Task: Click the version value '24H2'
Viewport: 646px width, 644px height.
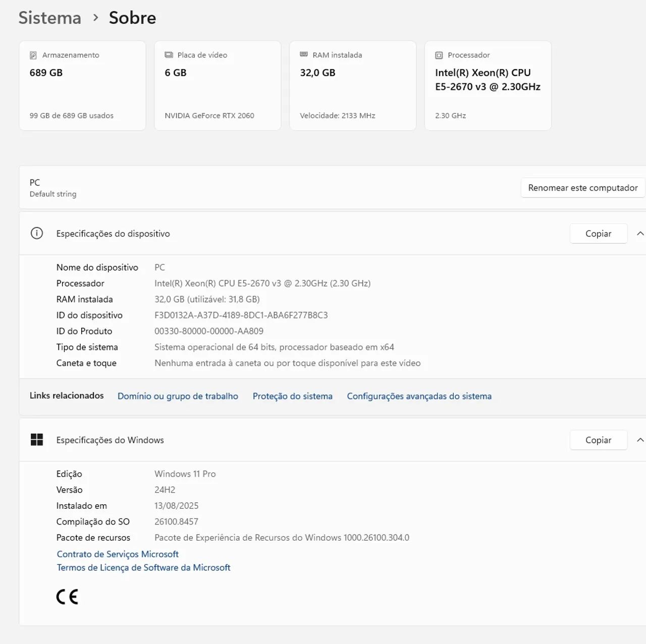Action: pyautogui.click(x=165, y=490)
